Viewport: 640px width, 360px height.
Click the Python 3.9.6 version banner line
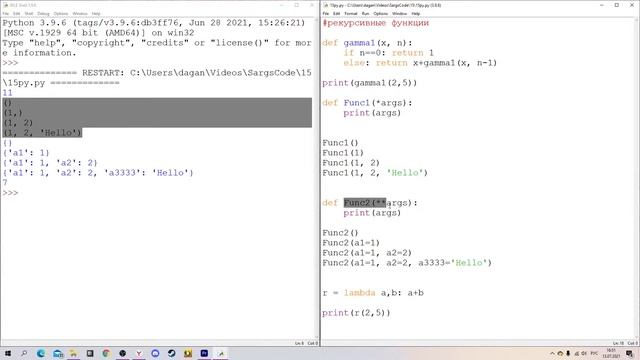tap(154, 23)
